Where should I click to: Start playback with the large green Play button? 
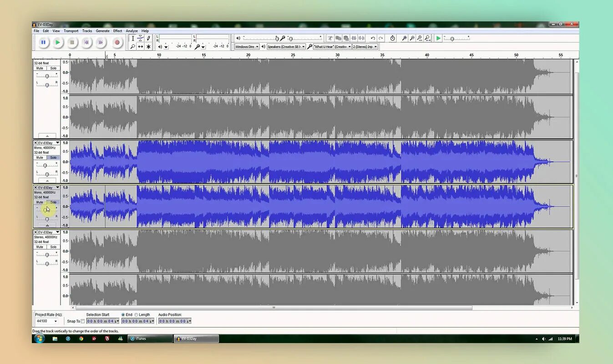coord(57,42)
